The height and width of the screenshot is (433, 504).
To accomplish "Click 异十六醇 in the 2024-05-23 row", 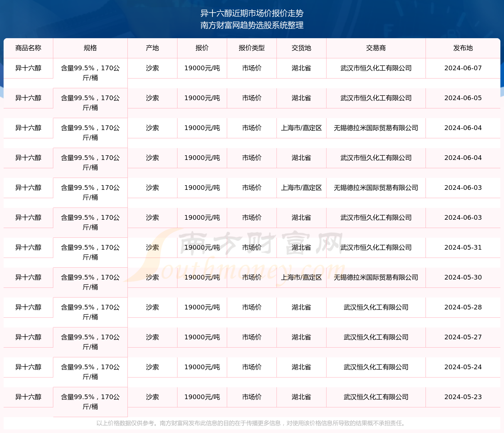I will (28, 397).
